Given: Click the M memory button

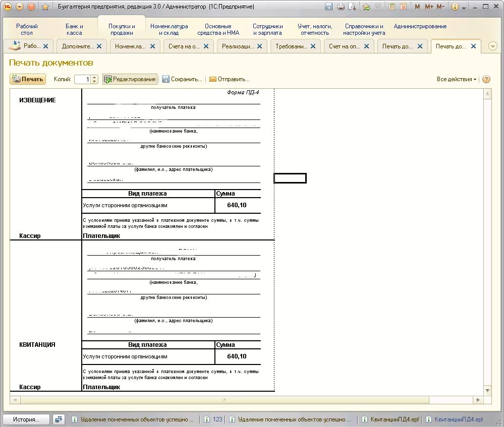Looking at the screenshot, I should coord(417,7).
